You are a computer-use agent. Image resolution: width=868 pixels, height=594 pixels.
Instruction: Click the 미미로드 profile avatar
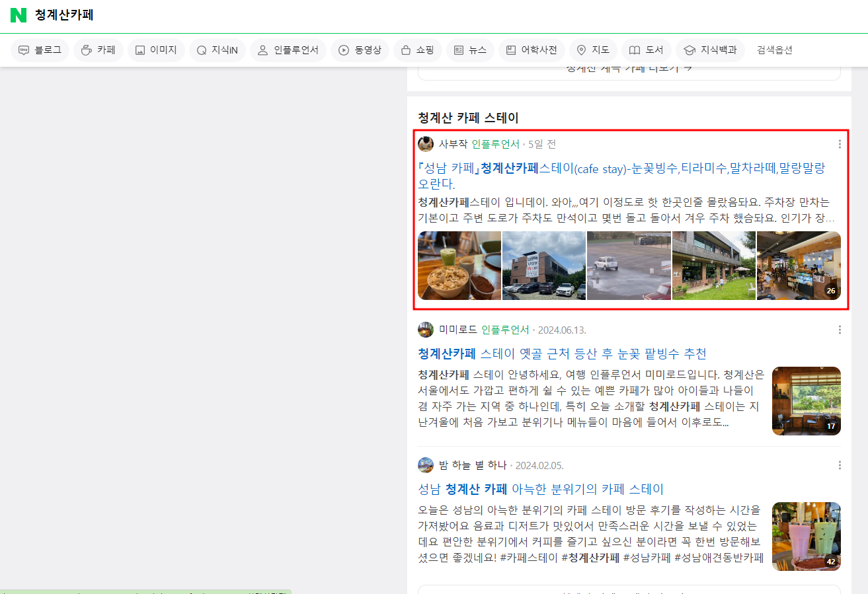click(426, 330)
